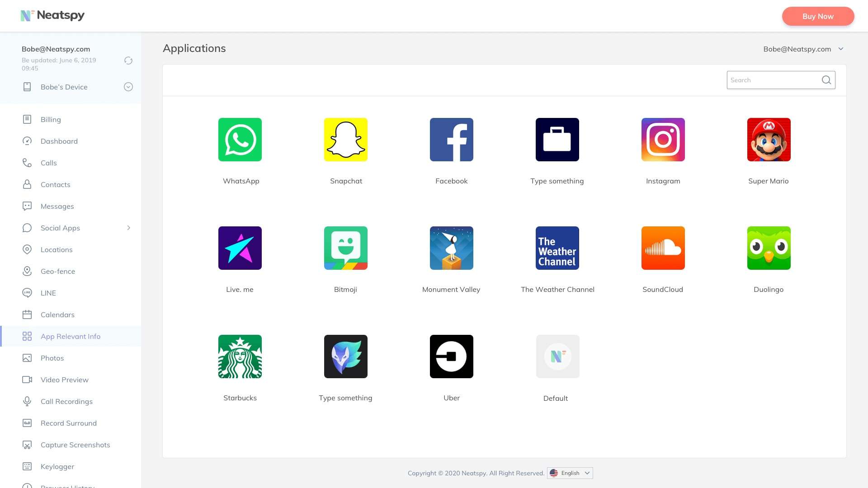Select the Snapchat ghost icon
Image resolution: width=868 pixels, height=488 pixels.
tap(345, 140)
